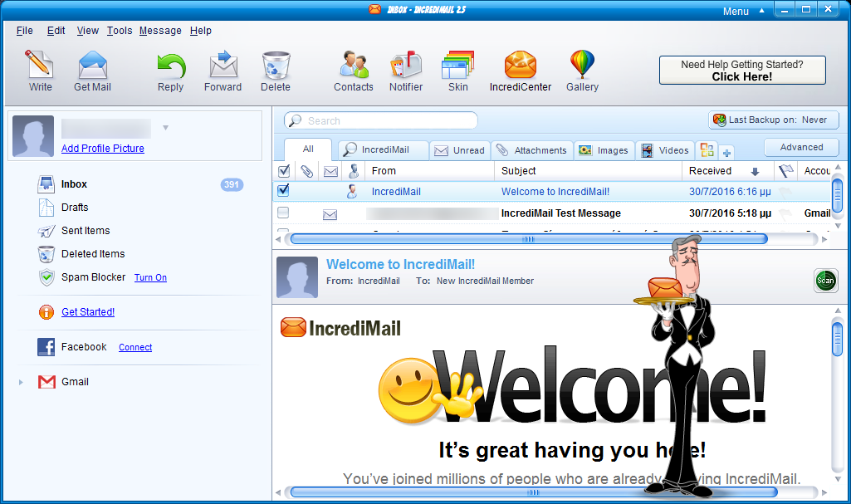Click the Delete recycle bin icon
This screenshot has width=851, height=504.
(x=276, y=65)
